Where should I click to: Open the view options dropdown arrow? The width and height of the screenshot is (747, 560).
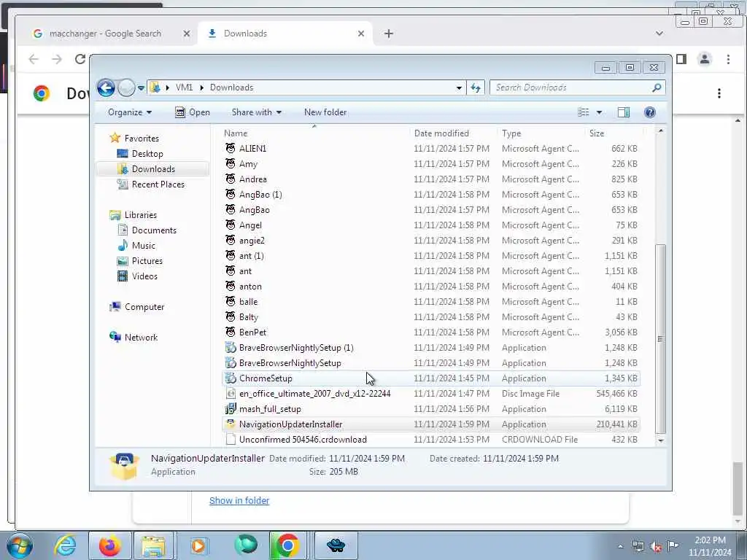(600, 112)
